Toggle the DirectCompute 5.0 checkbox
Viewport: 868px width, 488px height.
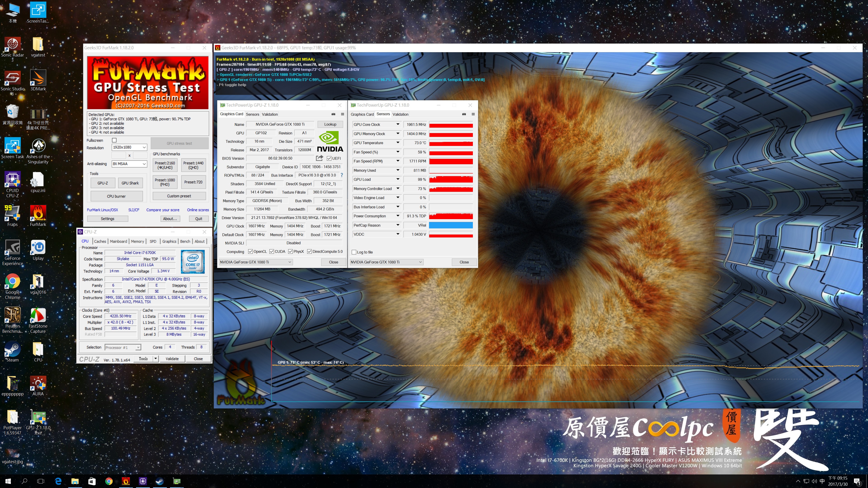click(309, 252)
